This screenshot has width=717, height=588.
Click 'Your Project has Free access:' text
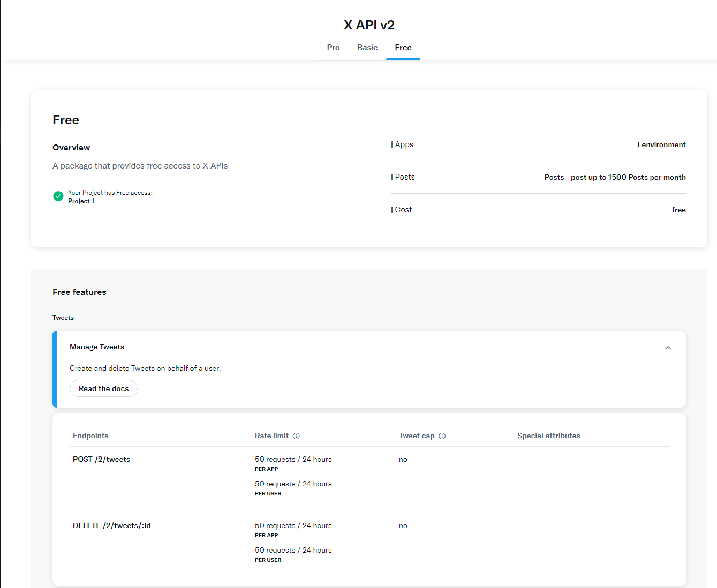click(110, 193)
